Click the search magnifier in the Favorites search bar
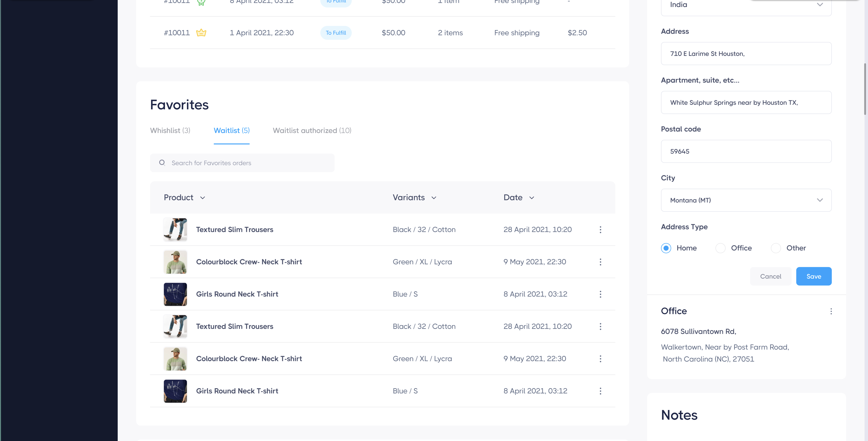868x441 pixels. (162, 163)
